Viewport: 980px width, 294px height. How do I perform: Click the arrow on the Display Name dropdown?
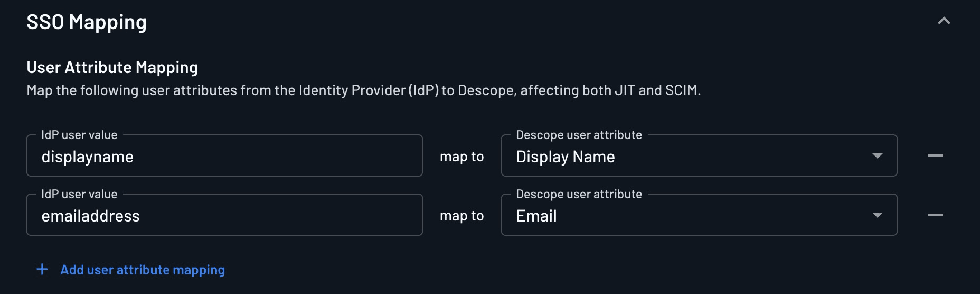click(877, 156)
